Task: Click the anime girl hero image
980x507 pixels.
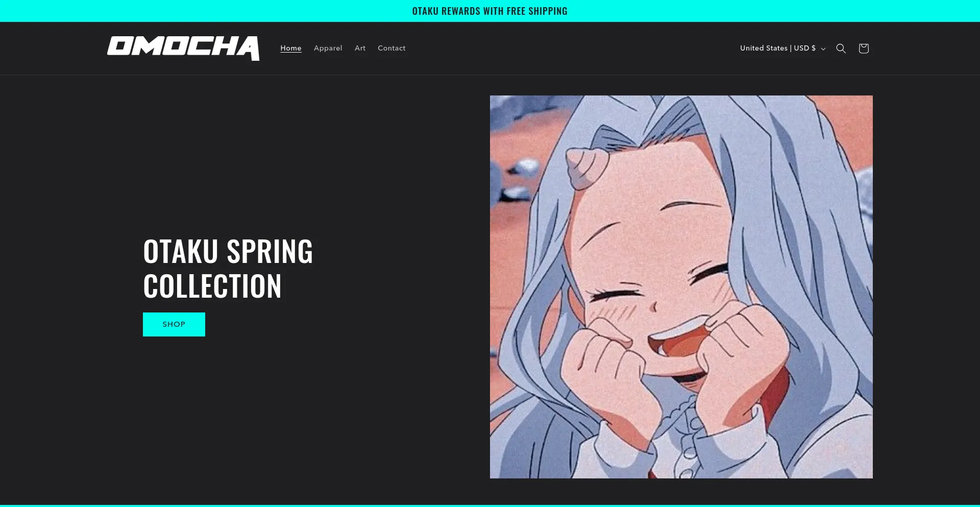Action: tap(681, 287)
